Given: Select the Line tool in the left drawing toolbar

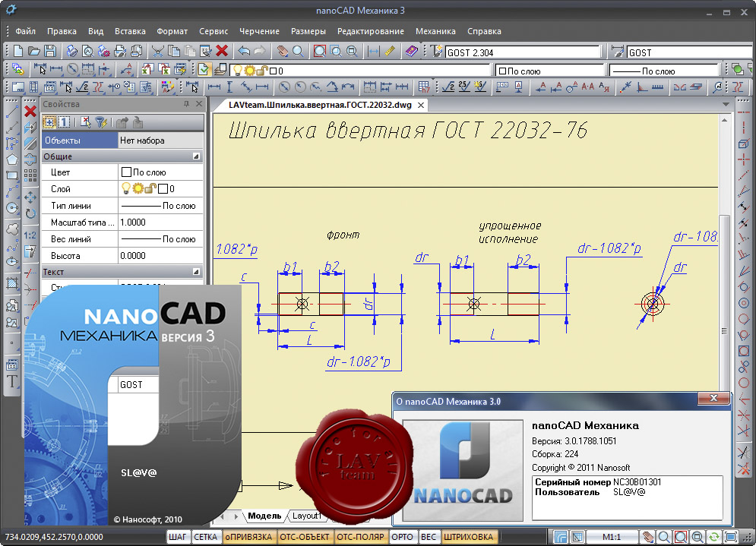Looking at the screenshot, I should tap(12, 112).
